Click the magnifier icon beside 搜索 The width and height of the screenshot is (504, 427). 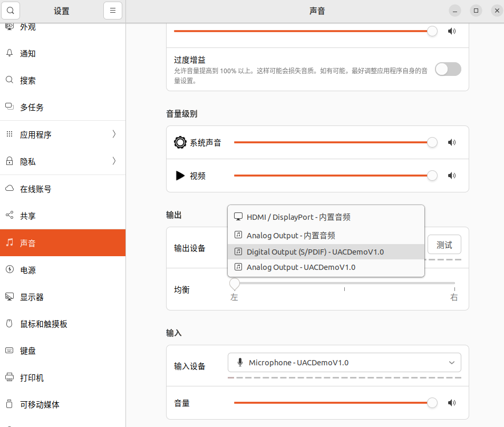coord(9,80)
